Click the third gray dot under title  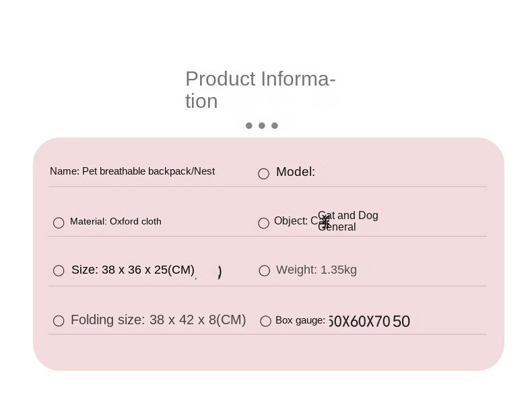[x=275, y=125]
